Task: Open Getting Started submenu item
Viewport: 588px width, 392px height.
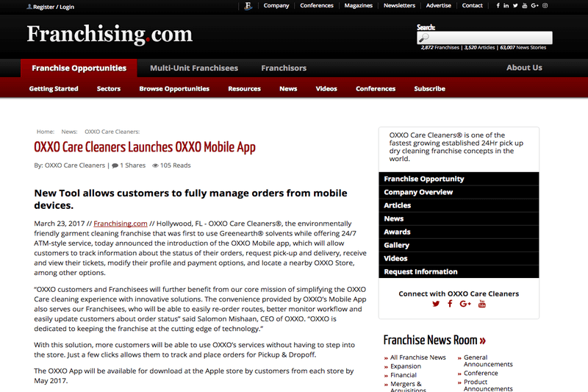Action: tap(54, 89)
